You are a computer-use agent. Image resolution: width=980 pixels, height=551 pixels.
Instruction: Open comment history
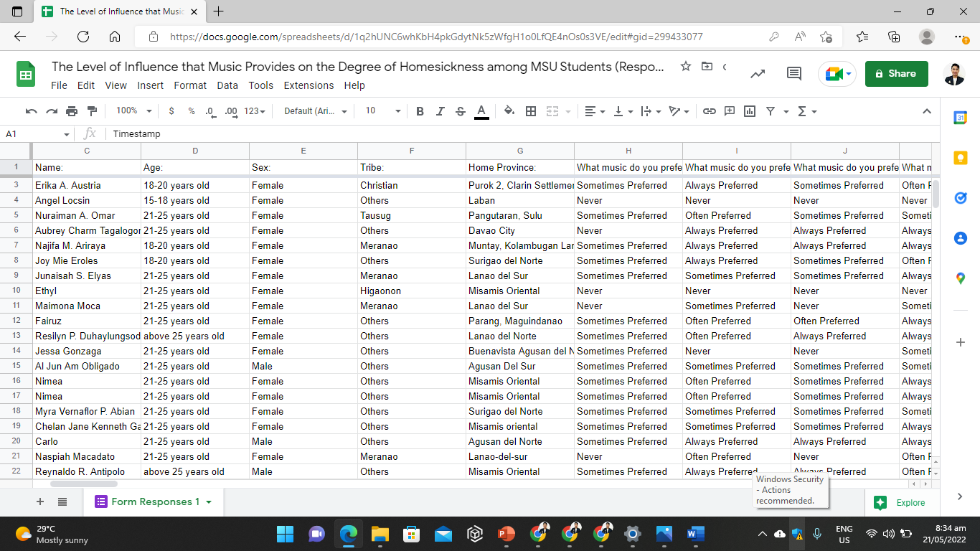point(794,73)
